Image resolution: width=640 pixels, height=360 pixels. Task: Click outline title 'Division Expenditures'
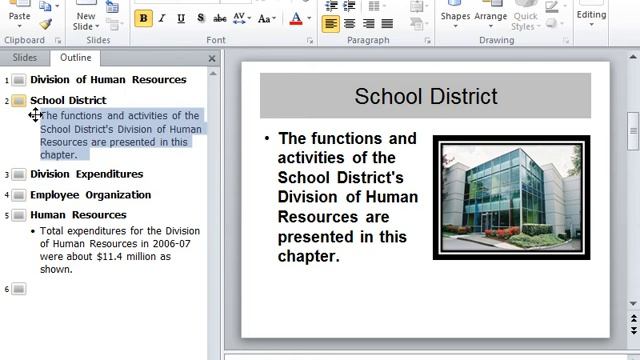click(x=87, y=174)
